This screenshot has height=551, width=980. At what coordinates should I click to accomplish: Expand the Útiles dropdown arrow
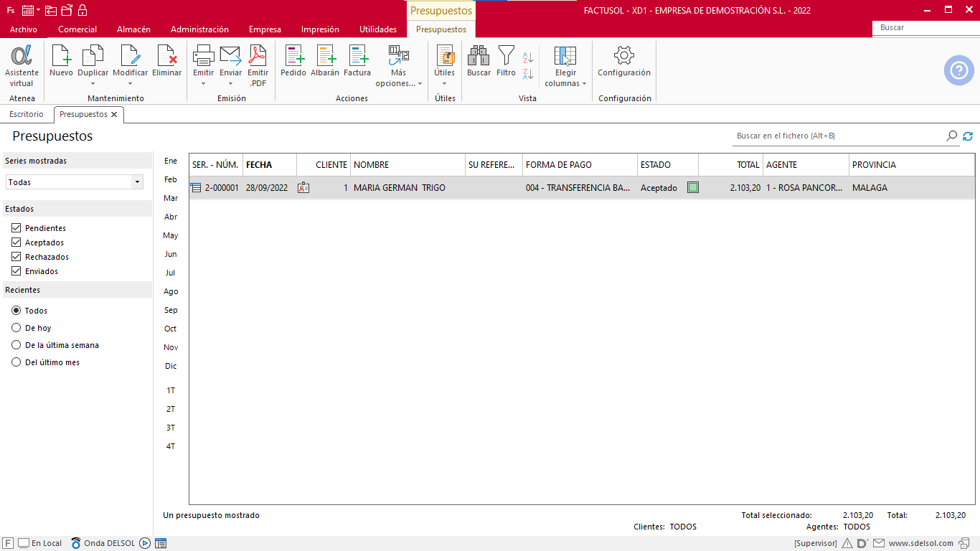point(445,83)
